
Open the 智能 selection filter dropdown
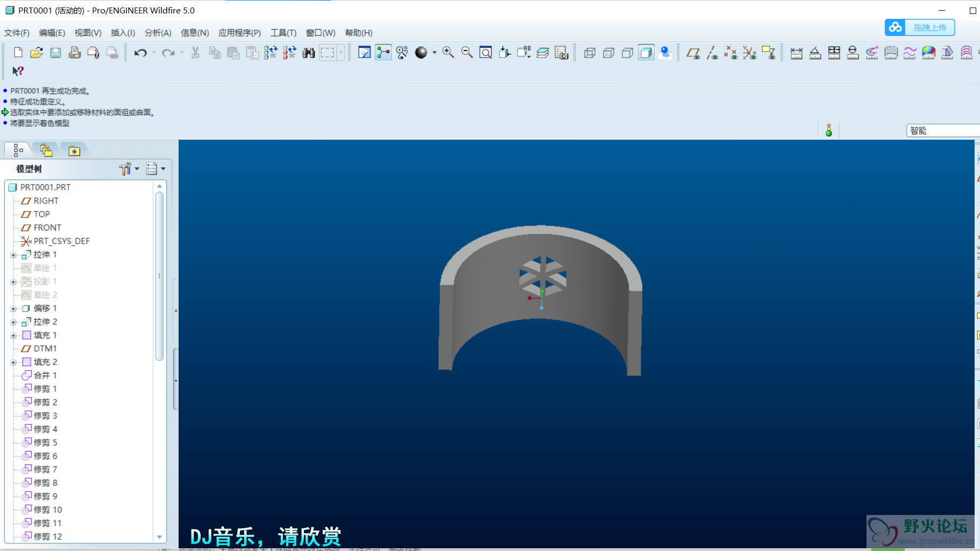click(x=943, y=131)
